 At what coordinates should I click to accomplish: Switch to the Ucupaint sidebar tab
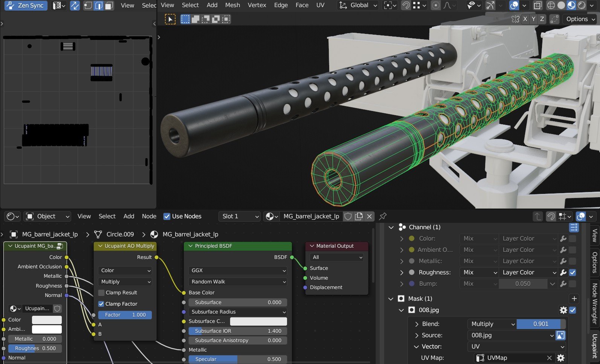[595, 346]
